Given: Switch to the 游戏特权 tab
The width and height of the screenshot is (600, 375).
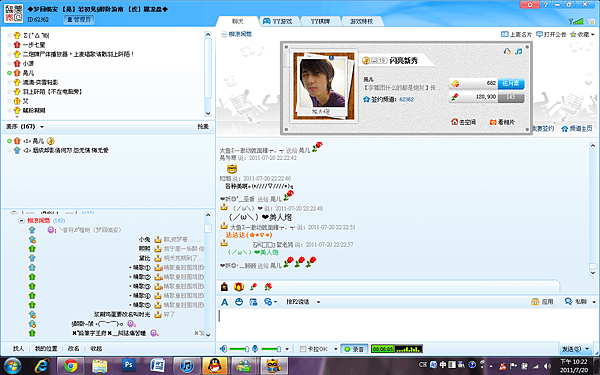Looking at the screenshot, I should 361,21.
